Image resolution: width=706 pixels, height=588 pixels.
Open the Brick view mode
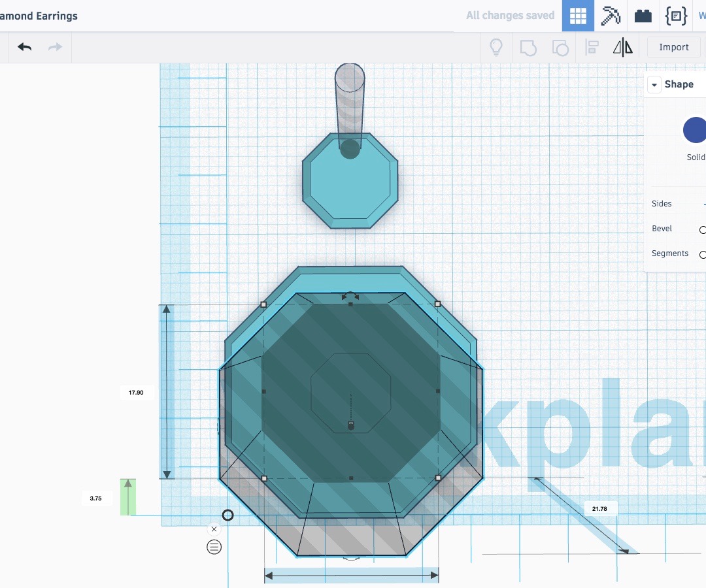point(643,15)
